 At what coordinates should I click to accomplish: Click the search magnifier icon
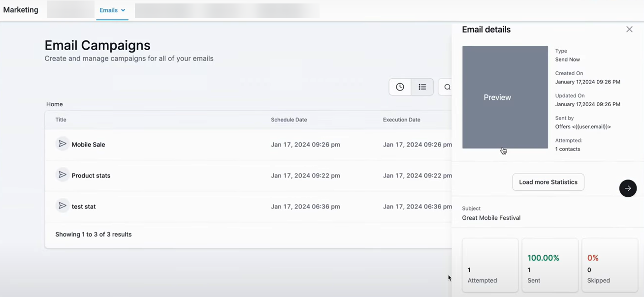447,87
